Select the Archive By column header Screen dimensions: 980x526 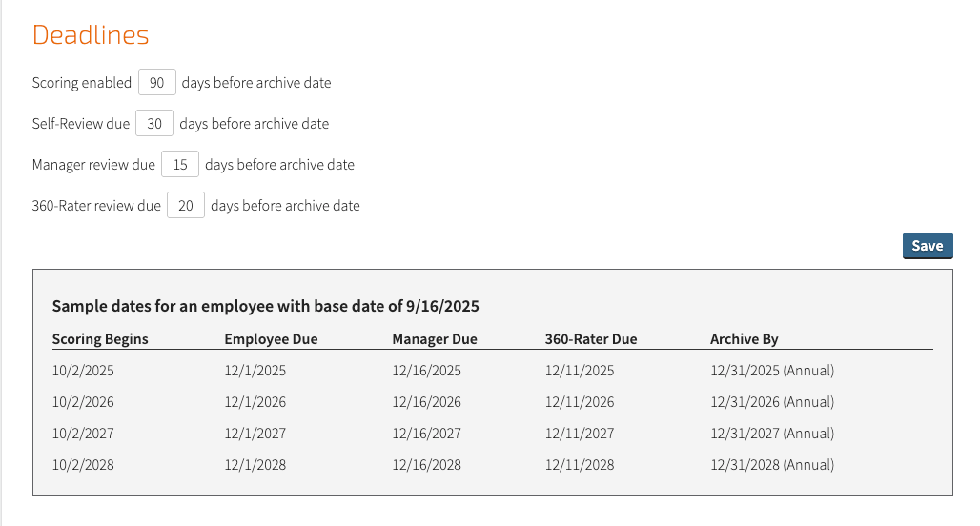[744, 339]
